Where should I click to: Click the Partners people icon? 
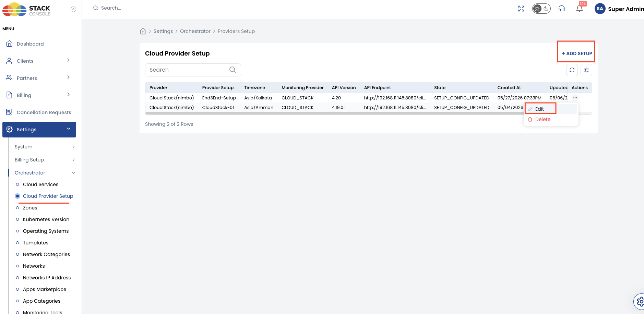tap(10, 78)
